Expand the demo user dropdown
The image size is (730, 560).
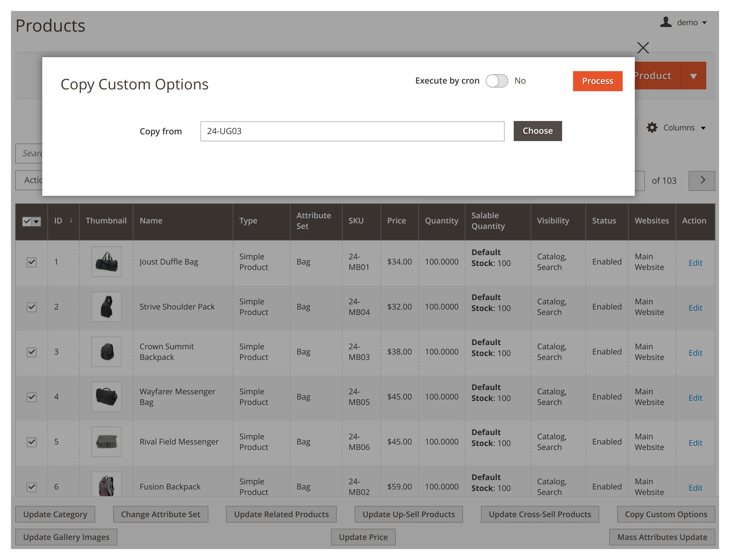(x=705, y=22)
